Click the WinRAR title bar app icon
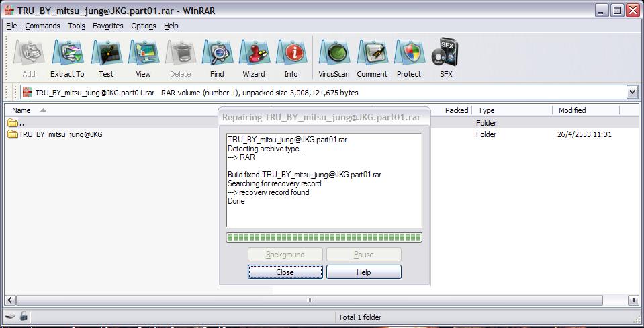Screen dimensions: 644x328 click(9, 10)
